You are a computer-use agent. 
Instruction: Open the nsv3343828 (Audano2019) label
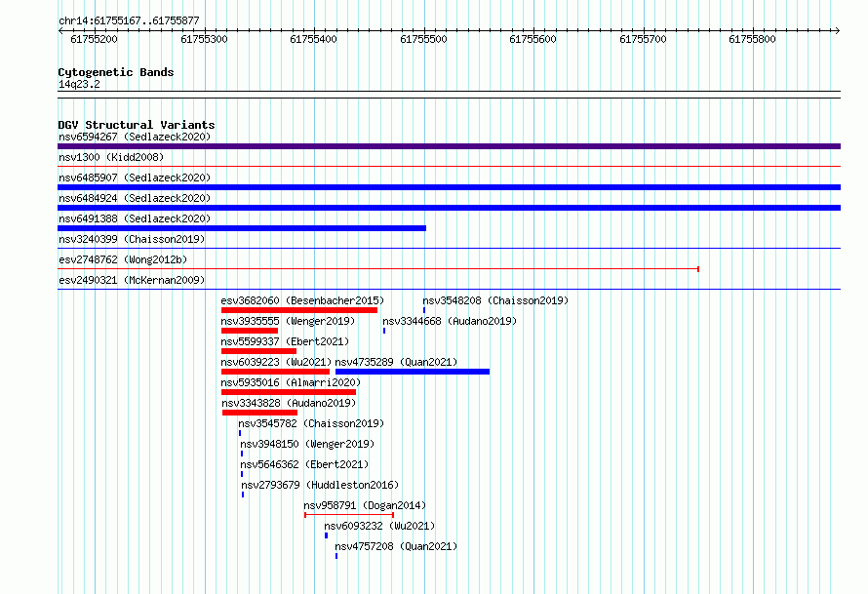coord(289,403)
